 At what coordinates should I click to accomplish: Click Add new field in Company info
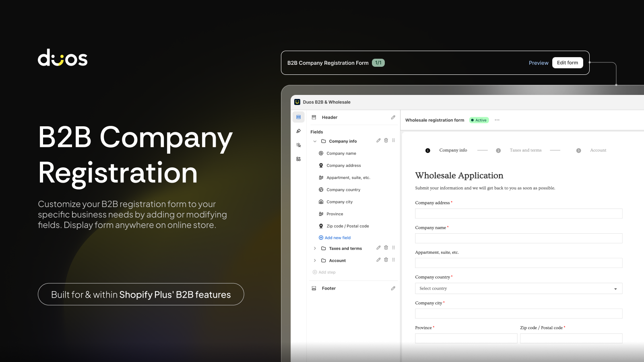337,238
